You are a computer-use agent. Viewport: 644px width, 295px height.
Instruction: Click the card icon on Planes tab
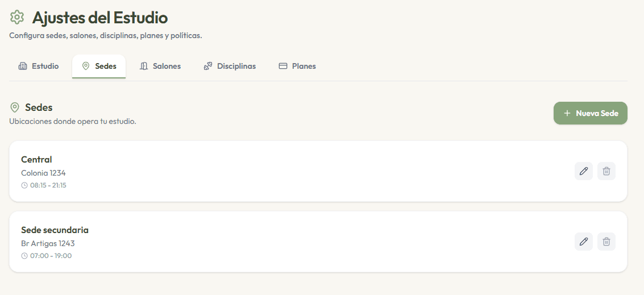coord(283,66)
